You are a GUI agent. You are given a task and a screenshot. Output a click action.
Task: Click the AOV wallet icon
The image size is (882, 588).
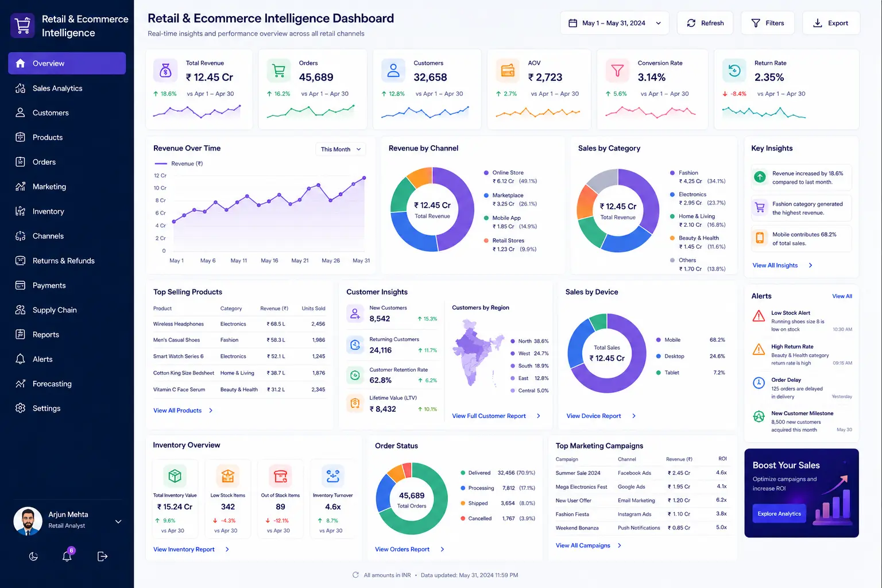[508, 71]
